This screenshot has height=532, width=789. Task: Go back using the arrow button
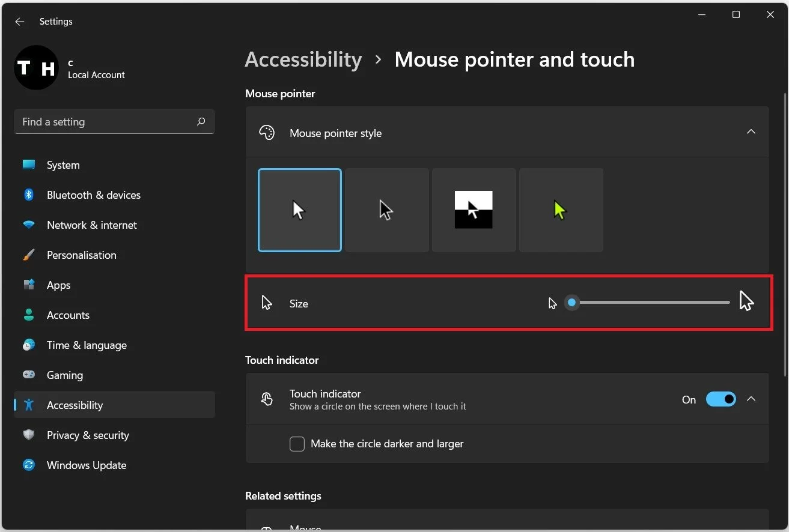pyautogui.click(x=19, y=21)
